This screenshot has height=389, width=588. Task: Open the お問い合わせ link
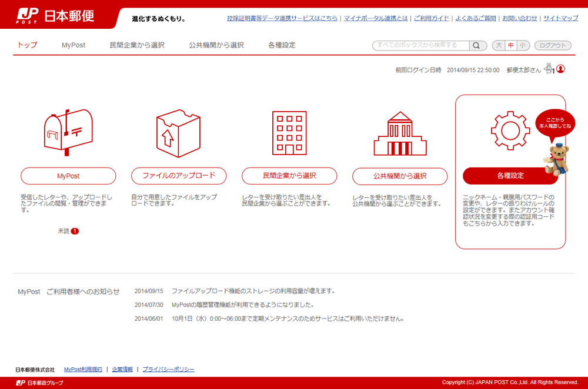[x=520, y=18]
